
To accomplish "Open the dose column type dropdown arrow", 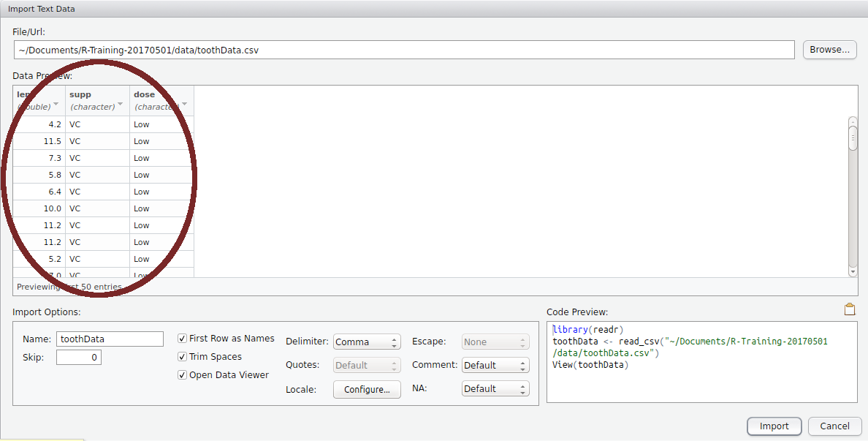I will click(184, 104).
